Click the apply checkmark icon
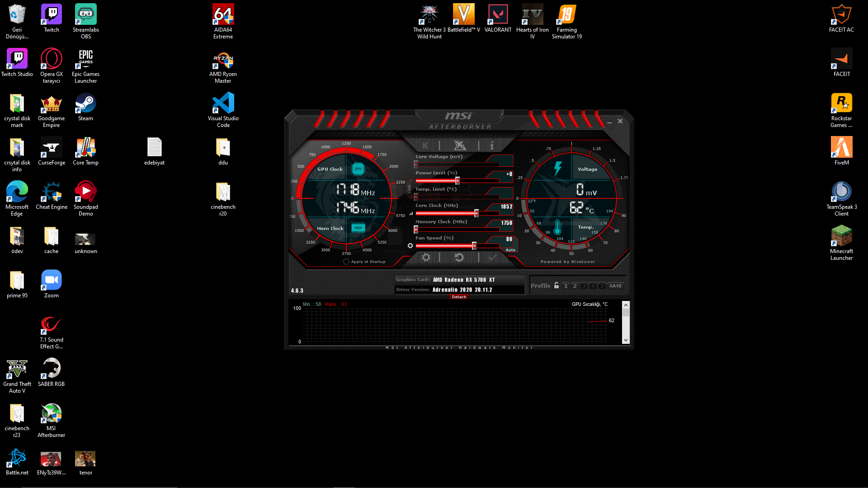Viewport: 868px width, 488px height. 492,258
